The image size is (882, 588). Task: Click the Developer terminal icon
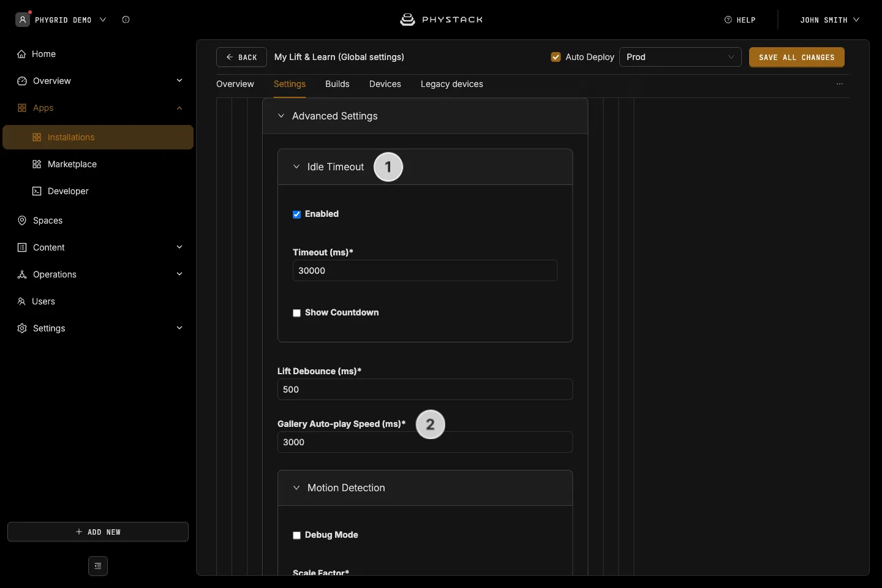37,191
